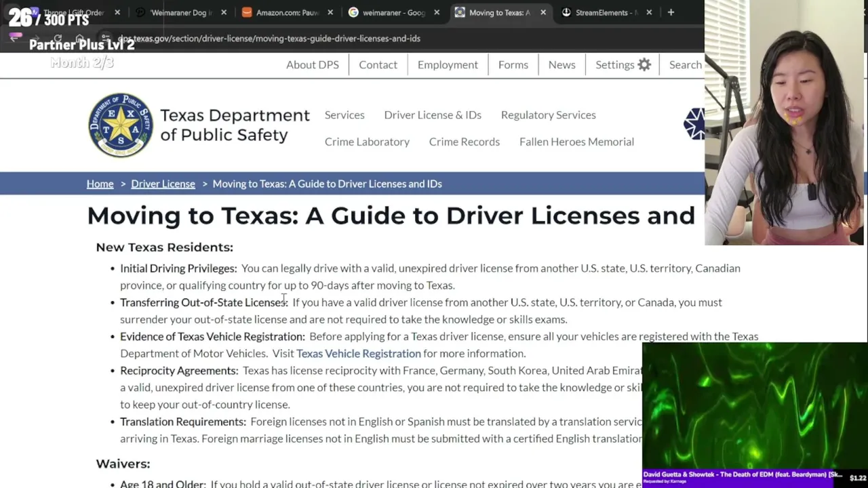
Task: Go to the Contact page
Action: click(378, 64)
